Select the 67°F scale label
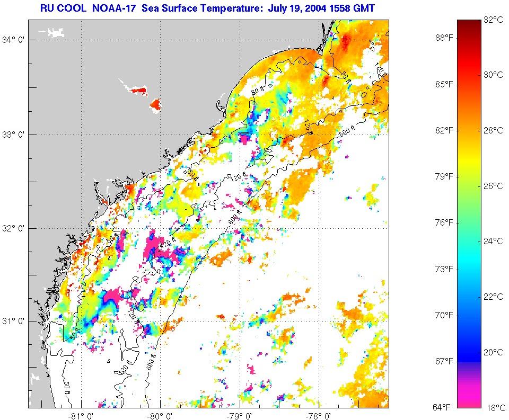This screenshot has height=420, width=509. [x=444, y=361]
